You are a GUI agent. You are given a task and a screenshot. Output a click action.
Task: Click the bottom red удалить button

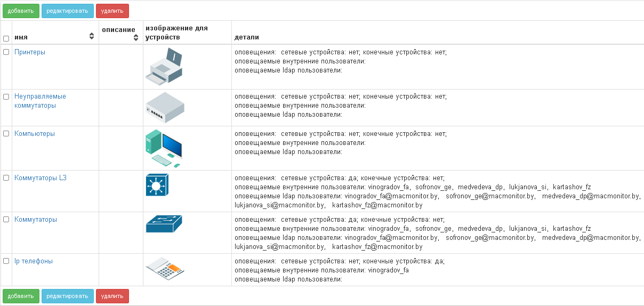coord(112,296)
